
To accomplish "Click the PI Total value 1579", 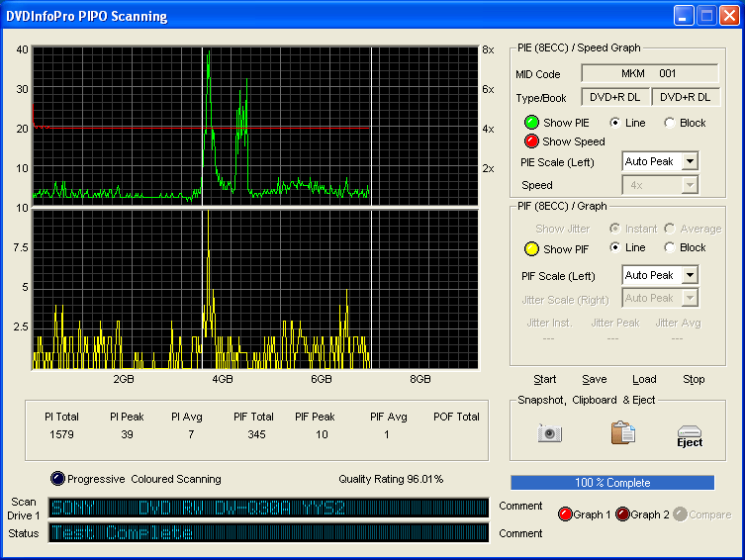I will click(61, 434).
